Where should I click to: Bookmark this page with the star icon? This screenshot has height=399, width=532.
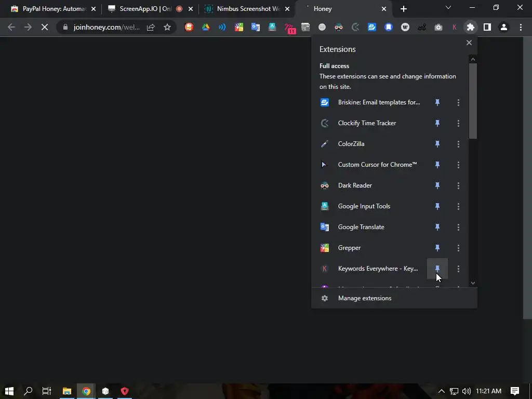point(167,27)
